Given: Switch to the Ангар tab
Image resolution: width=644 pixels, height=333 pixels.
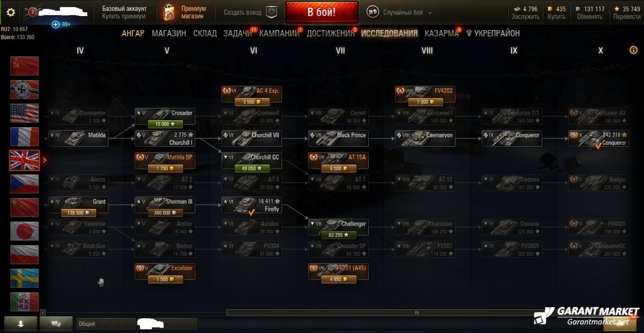Looking at the screenshot, I should [133, 33].
